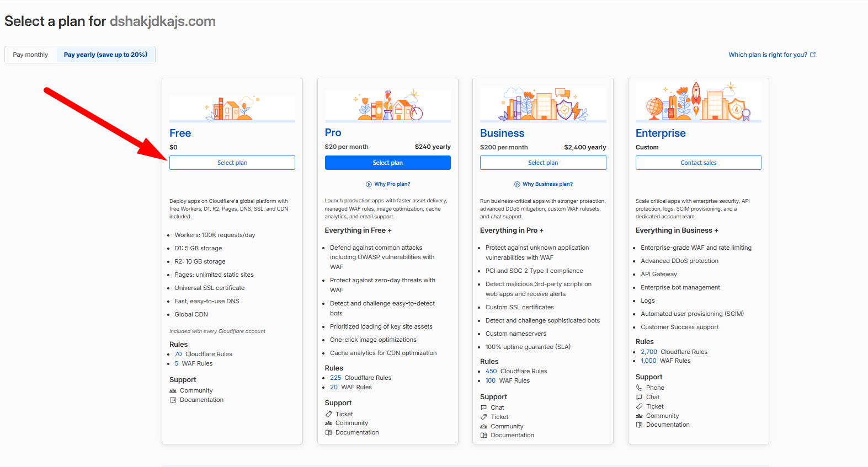Click the domain name 'dshakjdkajs.com'
Image resolution: width=868 pixels, height=467 pixels.
click(x=163, y=22)
